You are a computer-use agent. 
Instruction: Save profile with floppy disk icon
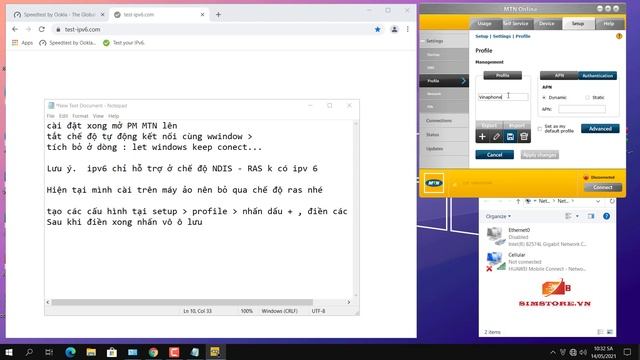click(510, 137)
